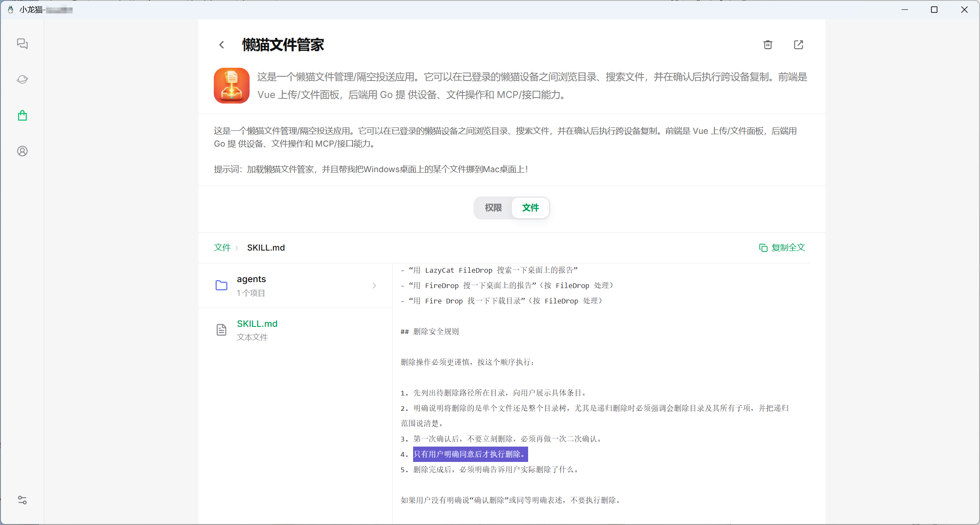Click 复制全文 copy button

tap(782, 248)
